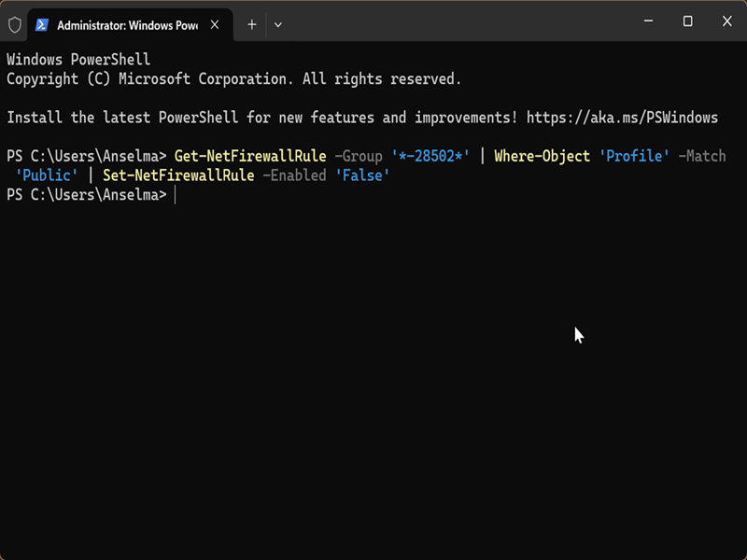The image size is (747, 560).
Task: Click the Get-NetFirewallRule command text
Action: pos(250,156)
